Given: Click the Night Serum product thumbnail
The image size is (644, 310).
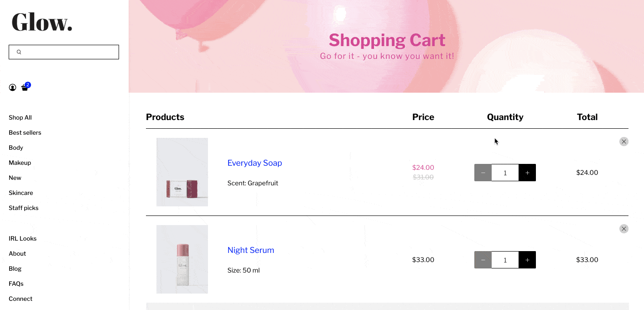Looking at the screenshot, I should coord(182,259).
